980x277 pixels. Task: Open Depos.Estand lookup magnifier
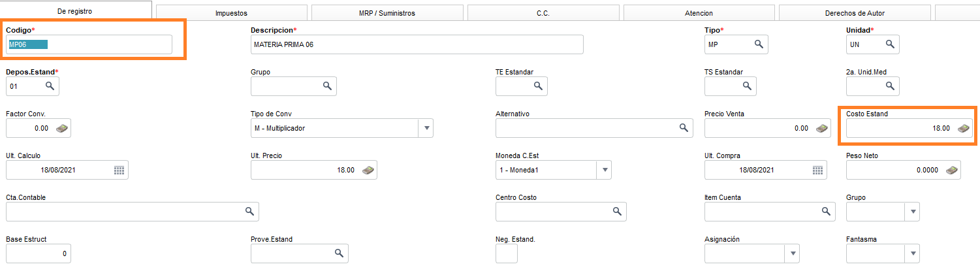coord(50,86)
